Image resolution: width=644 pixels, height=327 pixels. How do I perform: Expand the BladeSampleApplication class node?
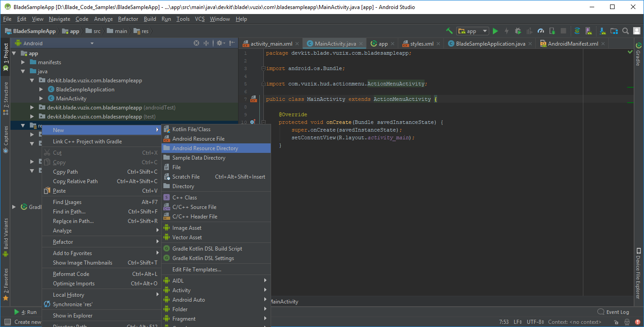point(41,90)
